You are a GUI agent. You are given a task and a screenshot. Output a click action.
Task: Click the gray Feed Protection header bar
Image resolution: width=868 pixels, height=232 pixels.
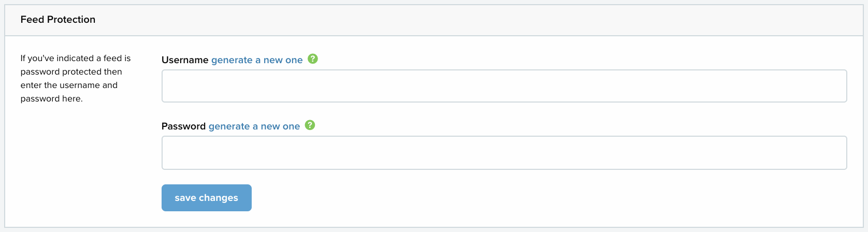tap(434, 20)
